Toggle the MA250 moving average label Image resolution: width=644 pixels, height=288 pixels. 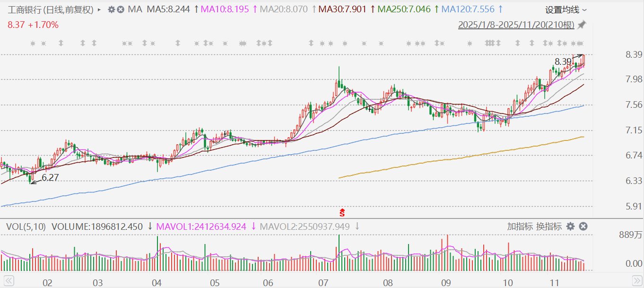click(402, 9)
